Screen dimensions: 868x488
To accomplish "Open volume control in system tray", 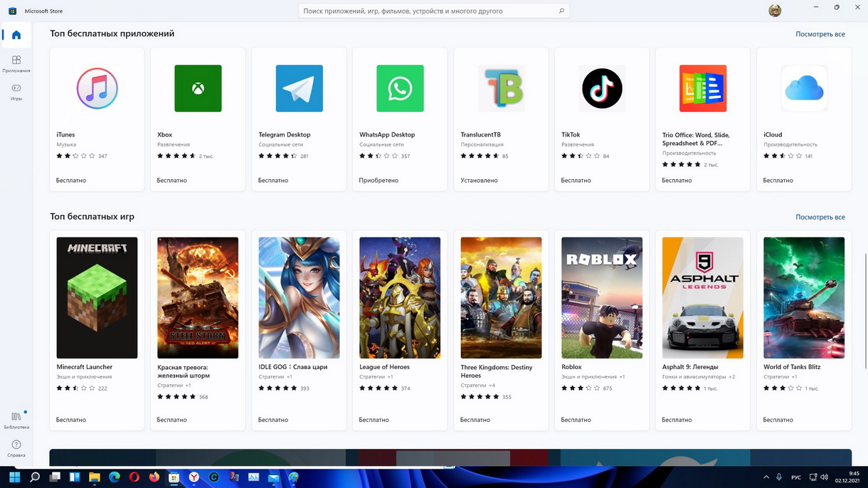I will pyautogui.click(x=824, y=477).
